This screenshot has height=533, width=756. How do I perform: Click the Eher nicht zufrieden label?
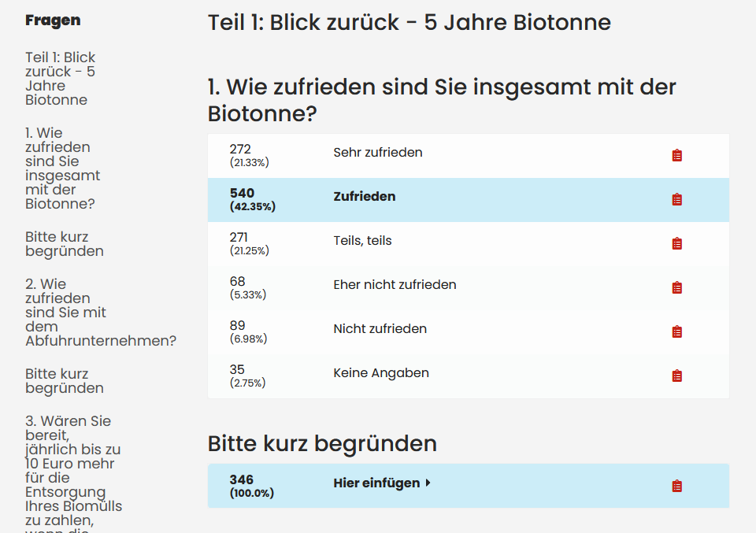[x=395, y=285]
